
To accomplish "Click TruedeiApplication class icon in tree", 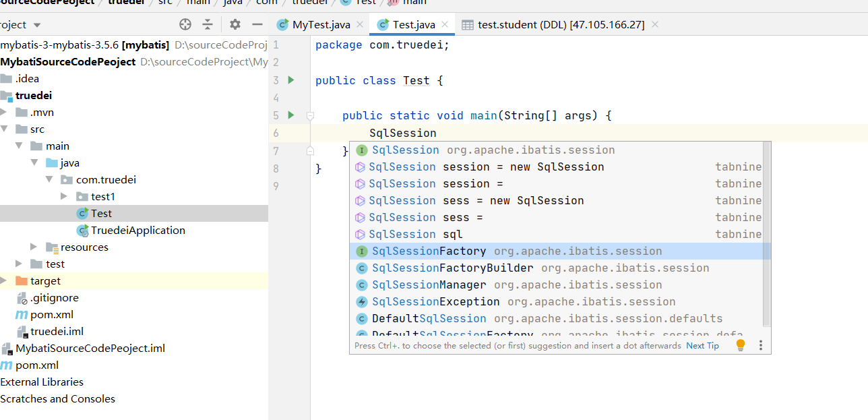I will [x=82, y=231].
